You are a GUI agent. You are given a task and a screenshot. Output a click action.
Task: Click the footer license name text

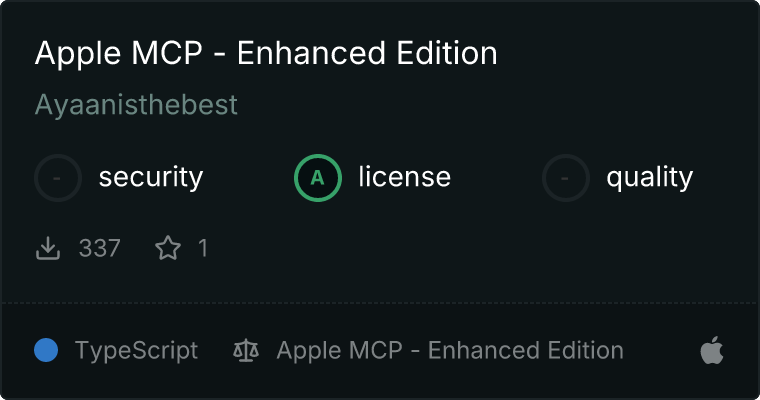click(450, 351)
